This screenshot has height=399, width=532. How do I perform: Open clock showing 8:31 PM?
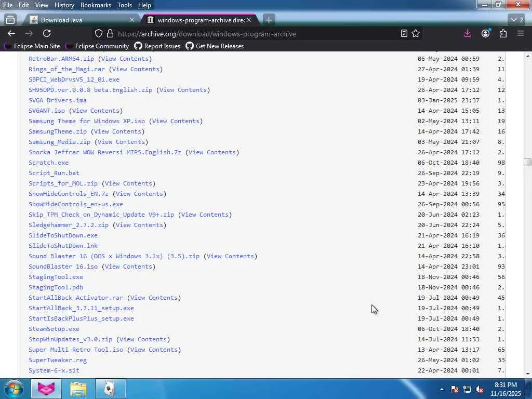pyautogui.click(x=506, y=389)
